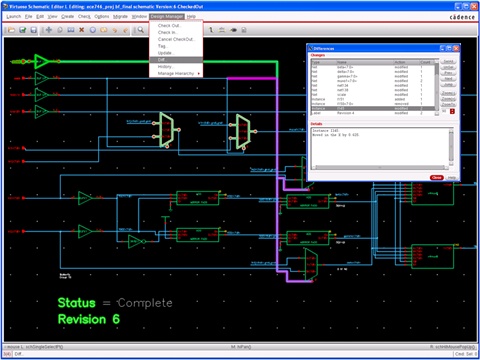Viewport: 480px width, 360px height.
Task: Click the Next button in Differences dialog
Action: pyautogui.click(x=448, y=79)
